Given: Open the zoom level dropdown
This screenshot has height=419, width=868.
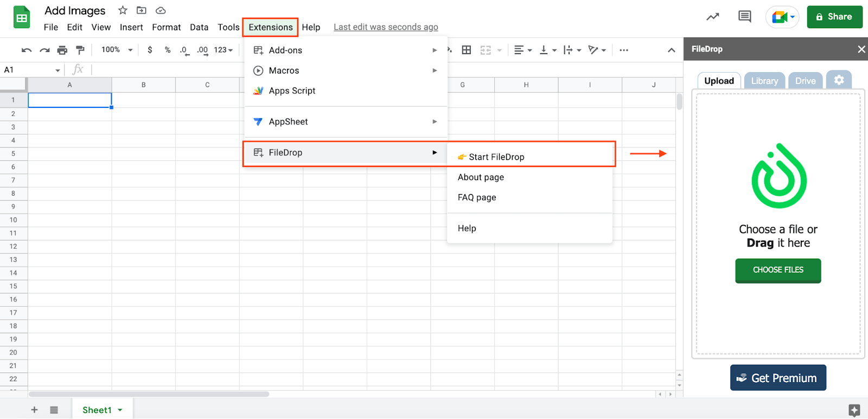Looking at the screenshot, I should 117,50.
